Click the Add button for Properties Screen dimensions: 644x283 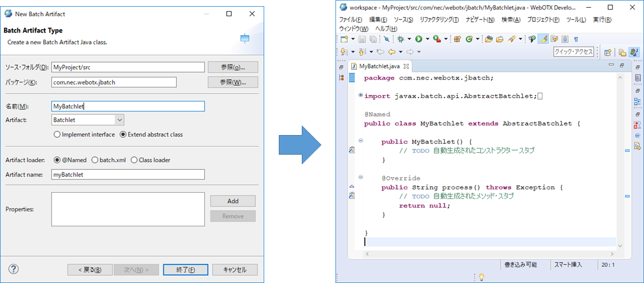point(233,201)
